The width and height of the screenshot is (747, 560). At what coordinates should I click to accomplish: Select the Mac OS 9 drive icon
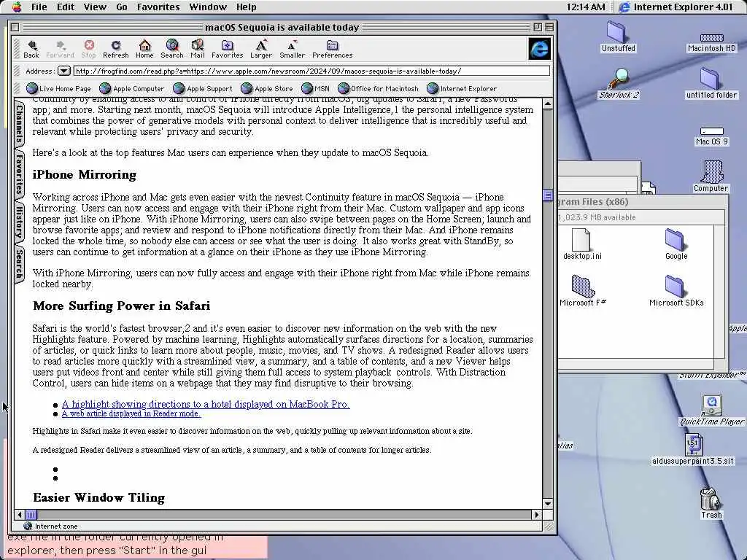click(712, 136)
